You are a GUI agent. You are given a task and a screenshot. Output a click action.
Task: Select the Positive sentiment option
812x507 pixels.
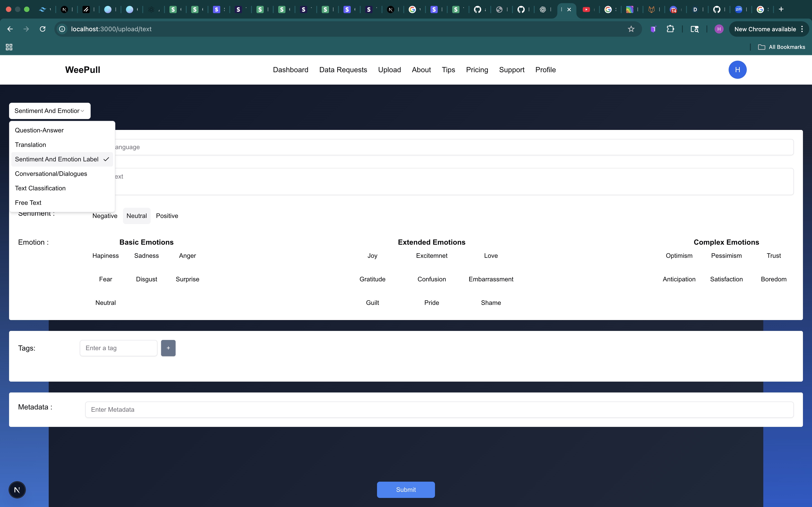tap(167, 216)
